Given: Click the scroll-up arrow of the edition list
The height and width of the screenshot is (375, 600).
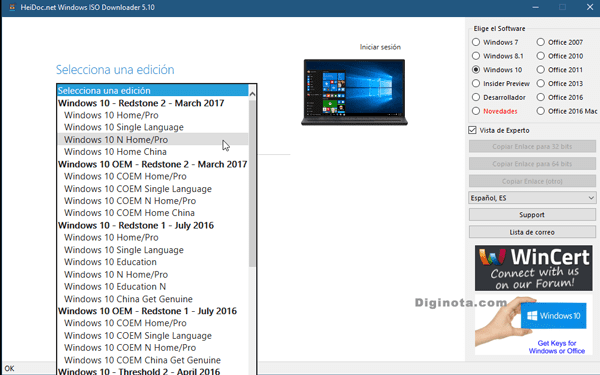Looking at the screenshot, I should (x=252, y=93).
